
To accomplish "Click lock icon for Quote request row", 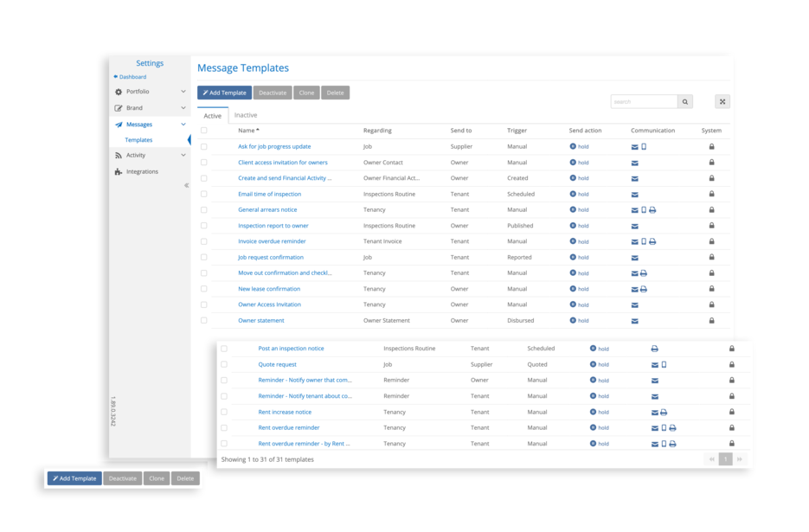I will (732, 365).
